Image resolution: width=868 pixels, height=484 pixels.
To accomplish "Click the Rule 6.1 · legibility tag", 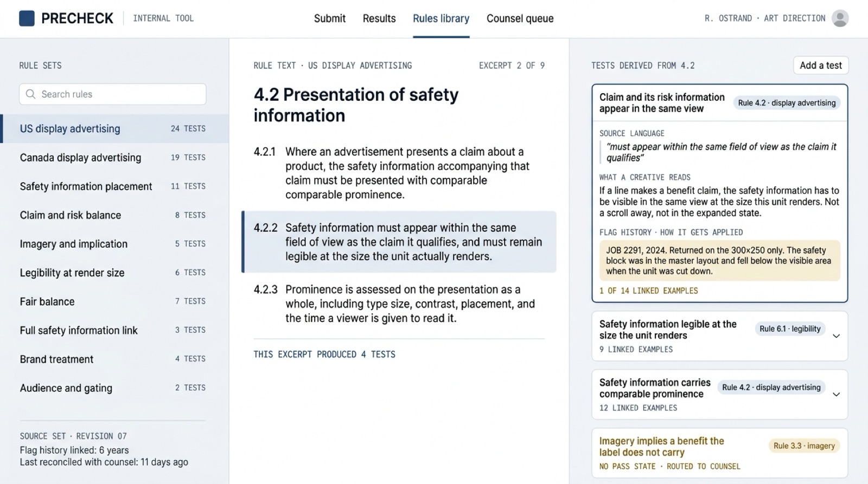I will tap(790, 328).
